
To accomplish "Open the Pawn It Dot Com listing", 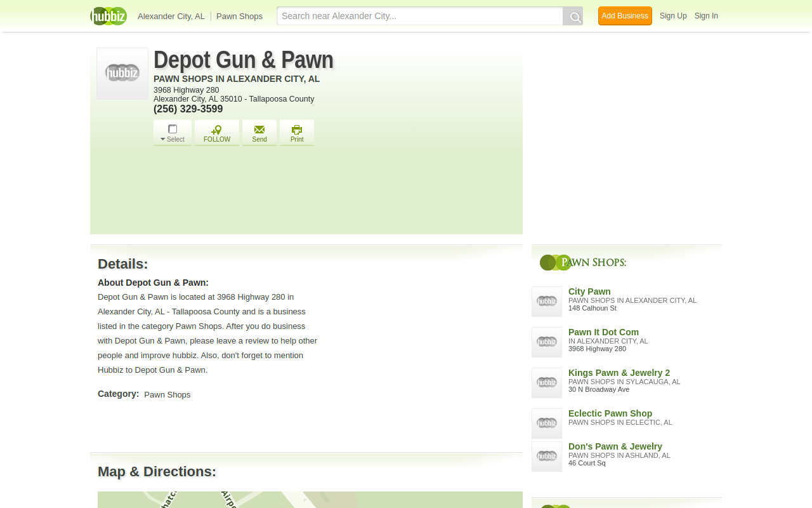I will coord(603,332).
